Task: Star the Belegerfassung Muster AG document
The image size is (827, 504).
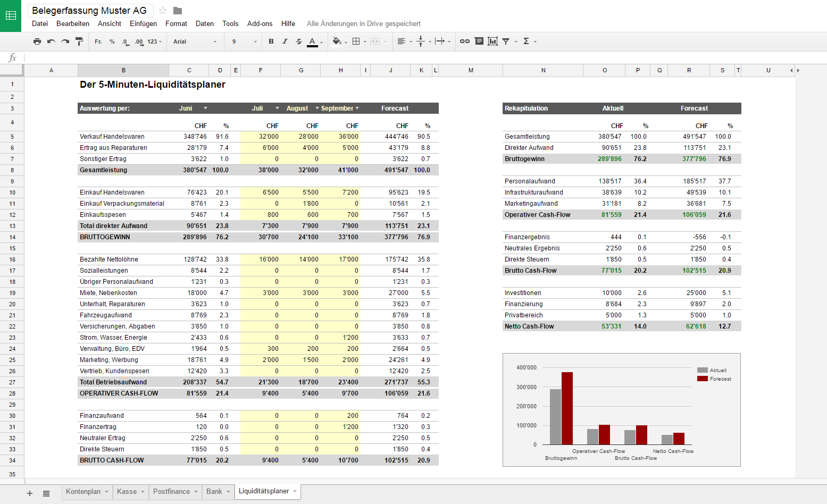Action: click(163, 11)
